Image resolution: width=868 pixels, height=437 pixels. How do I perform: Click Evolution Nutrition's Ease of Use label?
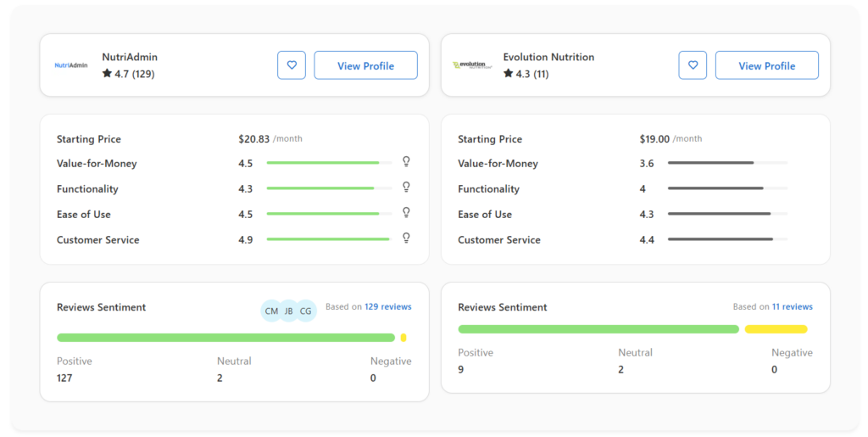tap(485, 215)
